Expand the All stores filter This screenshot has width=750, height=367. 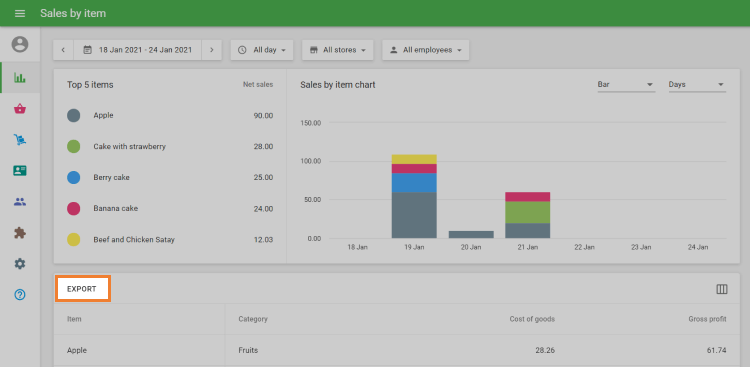337,50
